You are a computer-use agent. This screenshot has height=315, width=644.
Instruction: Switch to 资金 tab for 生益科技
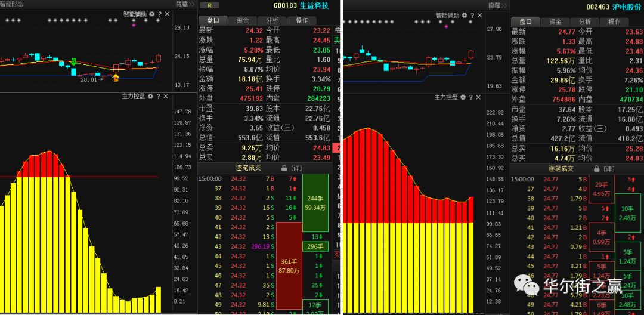243,20
